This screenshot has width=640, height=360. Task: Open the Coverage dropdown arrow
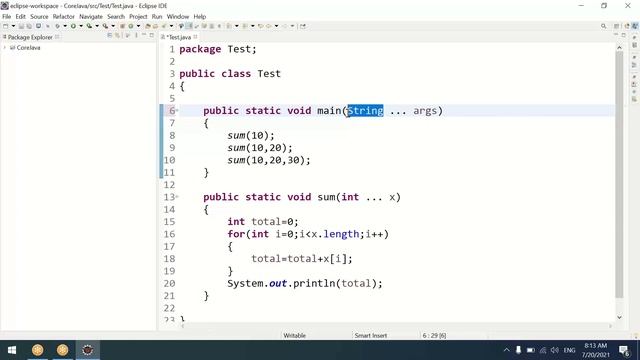click(97, 26)
